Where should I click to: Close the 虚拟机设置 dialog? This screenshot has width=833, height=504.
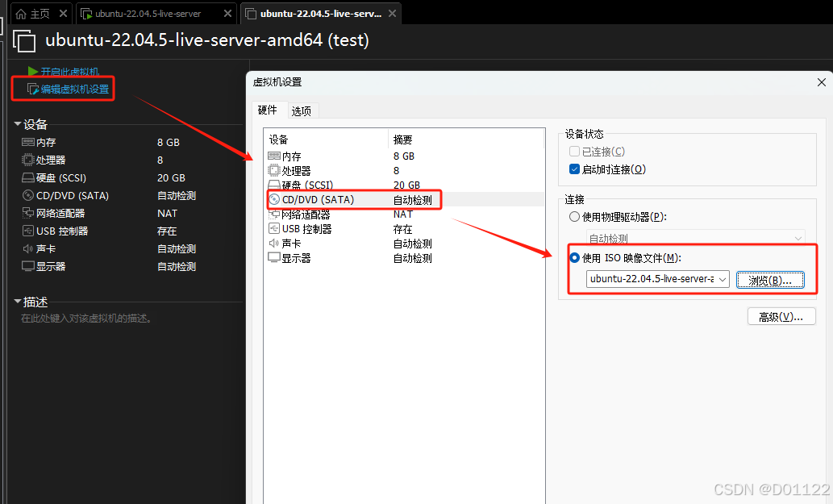click(822, 82)
